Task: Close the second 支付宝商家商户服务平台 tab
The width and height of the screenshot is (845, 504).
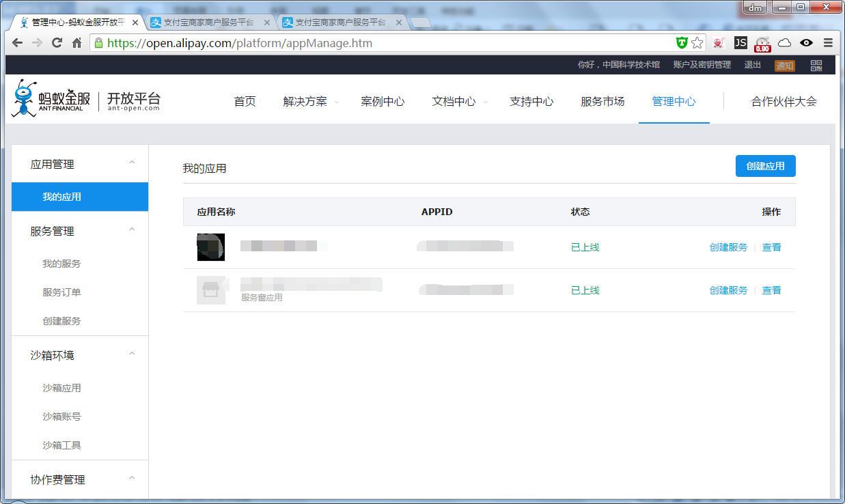Action: click(x=398, y=23)
